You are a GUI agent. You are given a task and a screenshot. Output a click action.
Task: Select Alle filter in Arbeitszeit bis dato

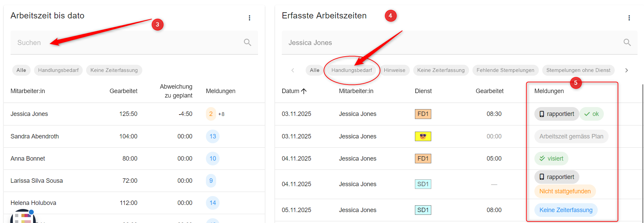[x=21, y=70]
